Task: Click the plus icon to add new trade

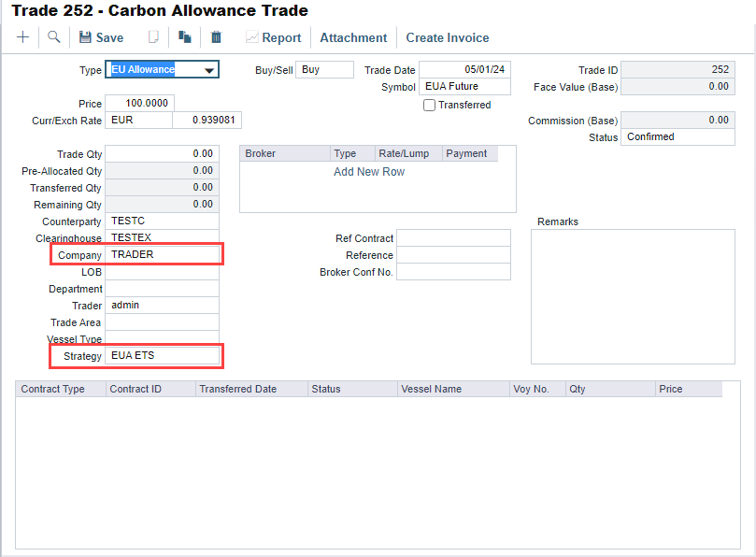Action: [x=23, y=37]
